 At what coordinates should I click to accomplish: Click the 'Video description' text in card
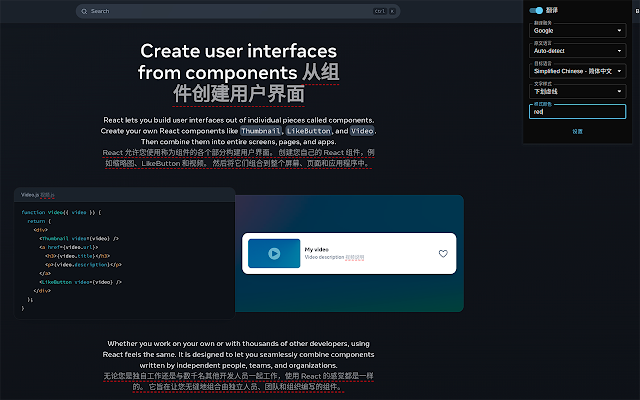[324, 257]
